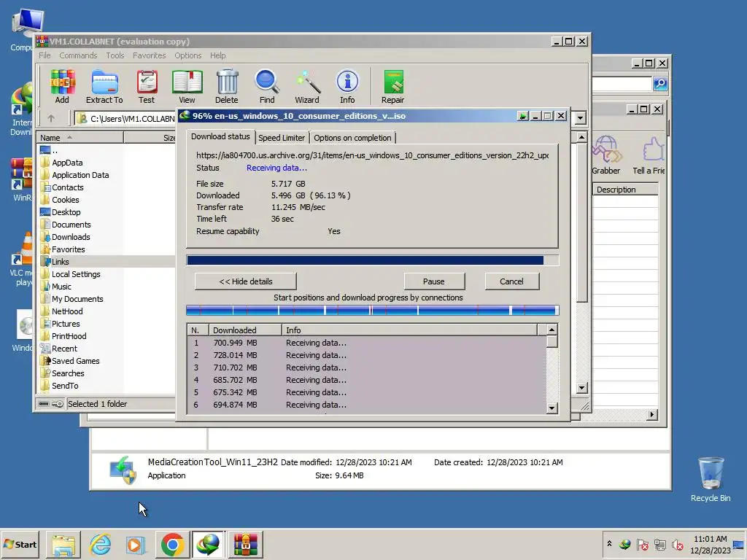This screenshot has height=560, width=747.
Task: Select the Searches folder
Action: (68, 373)
